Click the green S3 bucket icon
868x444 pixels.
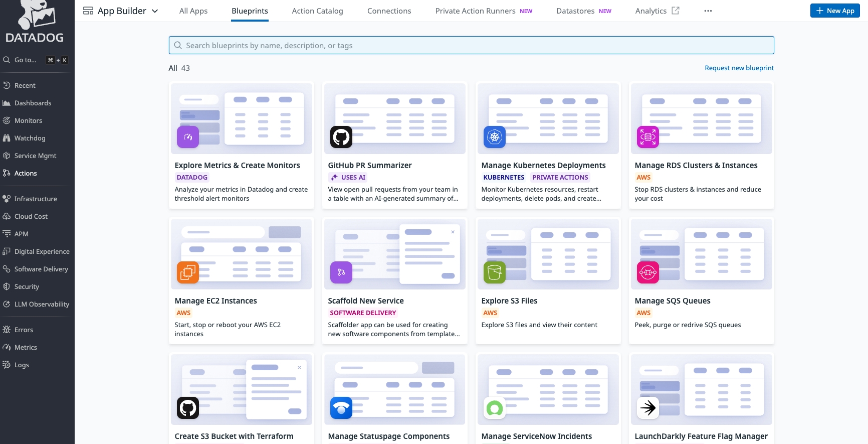point(494,272)
